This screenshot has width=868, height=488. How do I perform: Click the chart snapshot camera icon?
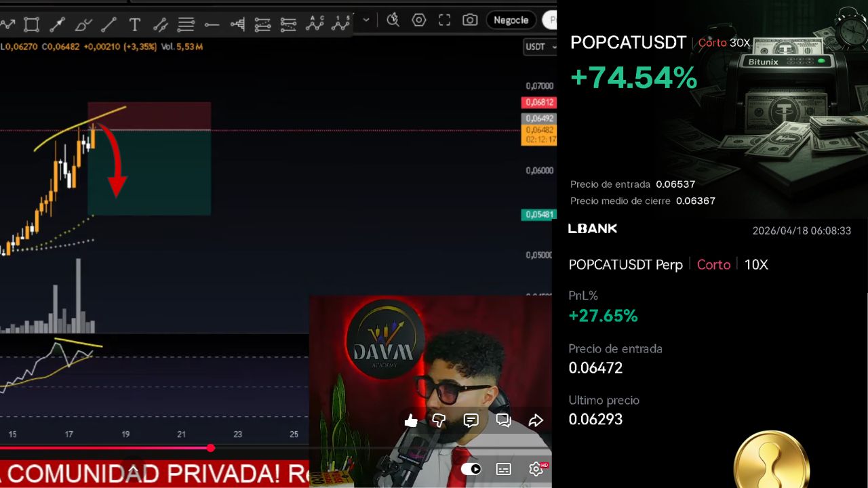(x=470, y=20)
